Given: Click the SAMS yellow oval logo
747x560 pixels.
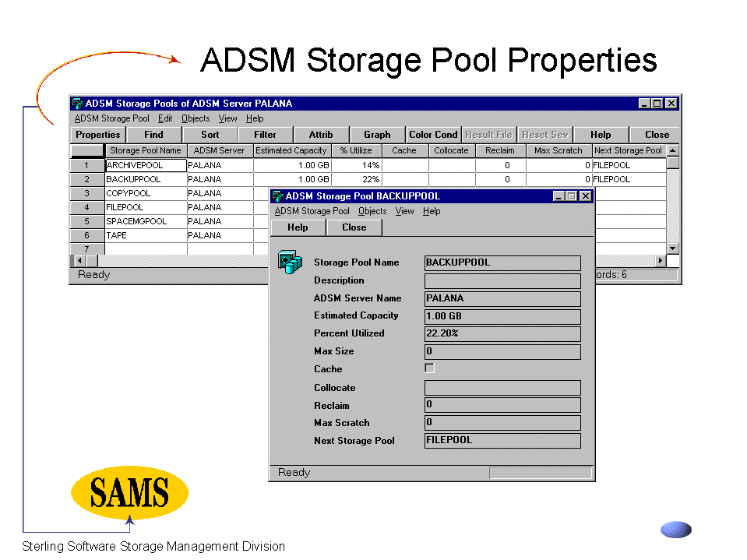Looking at the screenshot, I should click(129, 492).
